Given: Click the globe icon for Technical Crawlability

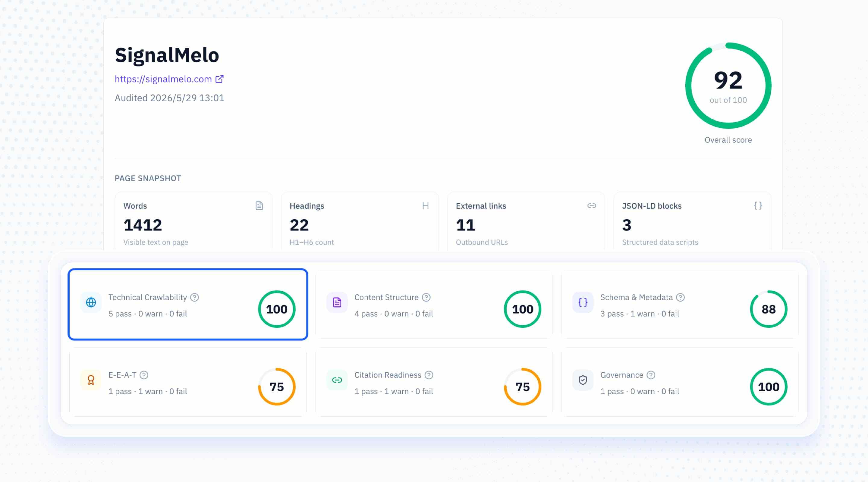Looking at the screenshot, I should tap(91, 302).
